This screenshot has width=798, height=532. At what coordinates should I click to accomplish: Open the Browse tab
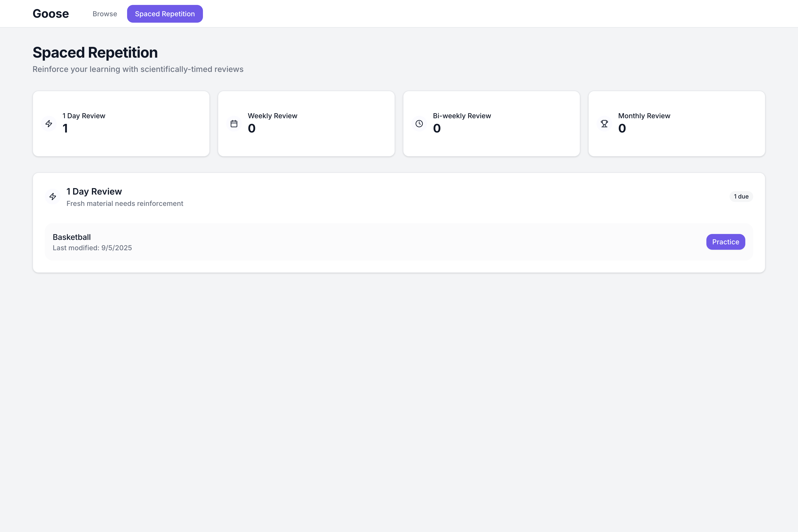[x=104, y=14]
